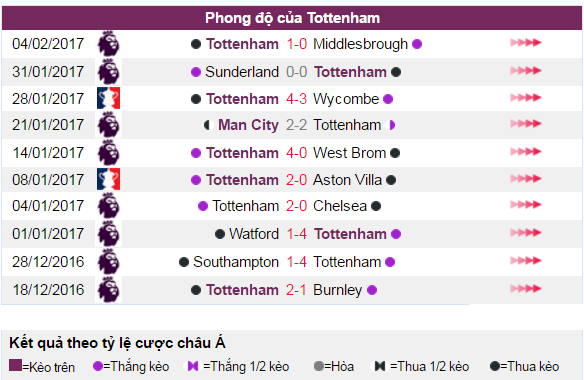The width and height of the screenshot is (584, 380).
Task: Click the 4-0 score against West Brom
Action: click(296, 153)
